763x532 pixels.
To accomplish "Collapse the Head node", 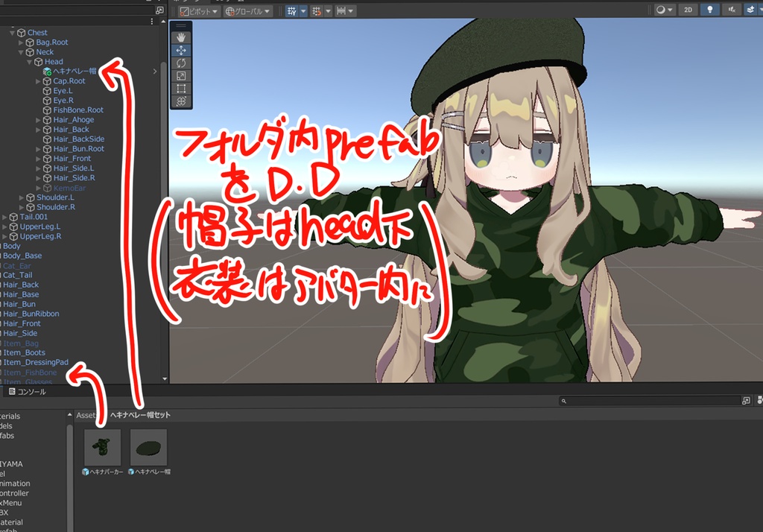I will click(x=30, y=62).
